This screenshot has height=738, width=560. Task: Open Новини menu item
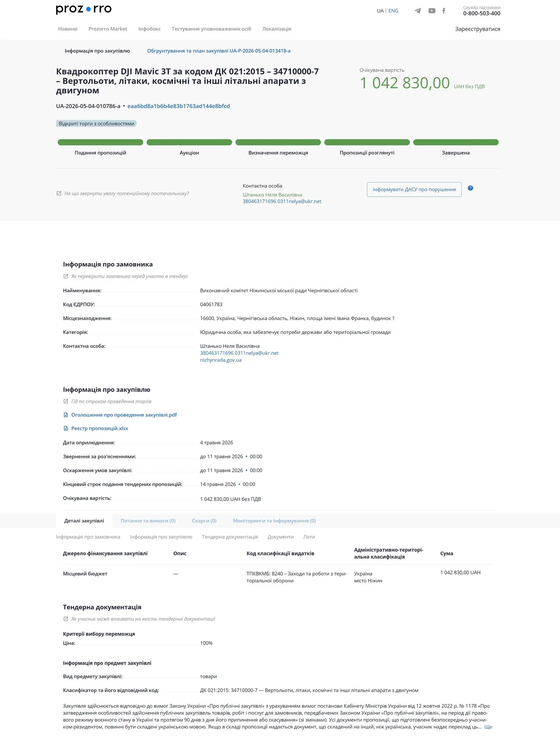point(68,29)
